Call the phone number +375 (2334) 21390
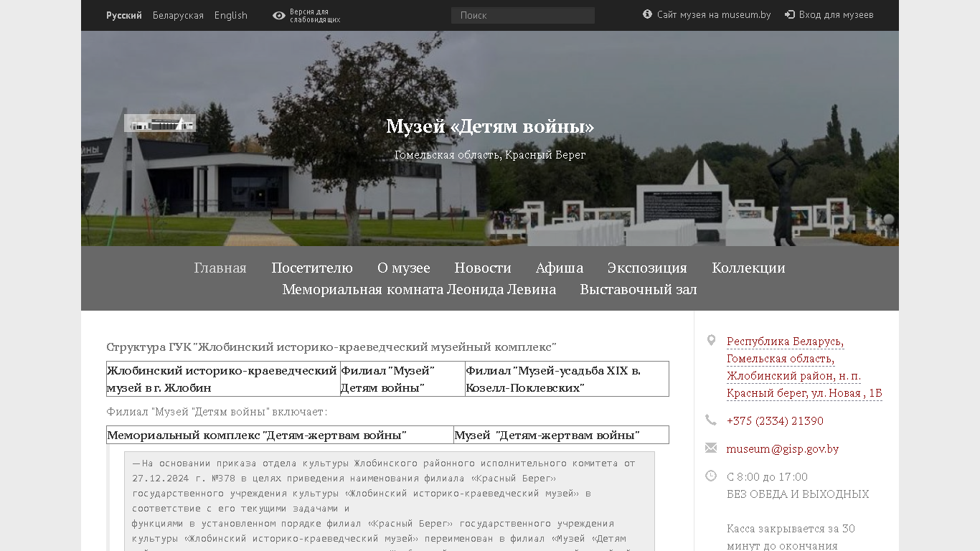The height and width of the screenshot is (551, 980). tap(775, 420)
